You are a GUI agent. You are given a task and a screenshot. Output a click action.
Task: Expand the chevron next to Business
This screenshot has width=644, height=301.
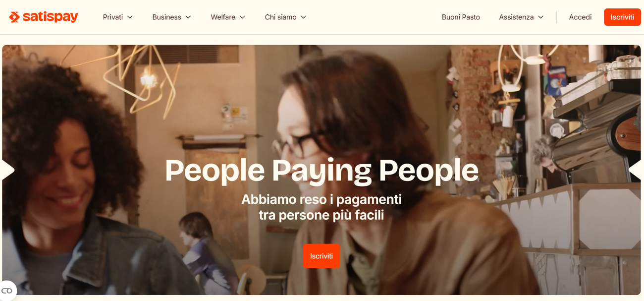tap(188, 17)
